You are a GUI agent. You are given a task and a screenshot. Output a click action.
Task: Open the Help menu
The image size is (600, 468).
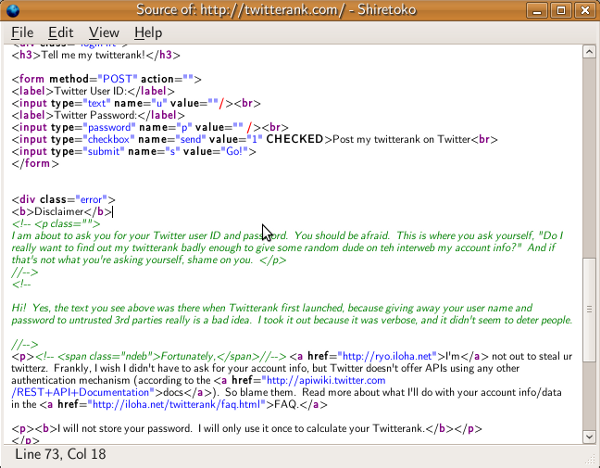tap(148, 33)
